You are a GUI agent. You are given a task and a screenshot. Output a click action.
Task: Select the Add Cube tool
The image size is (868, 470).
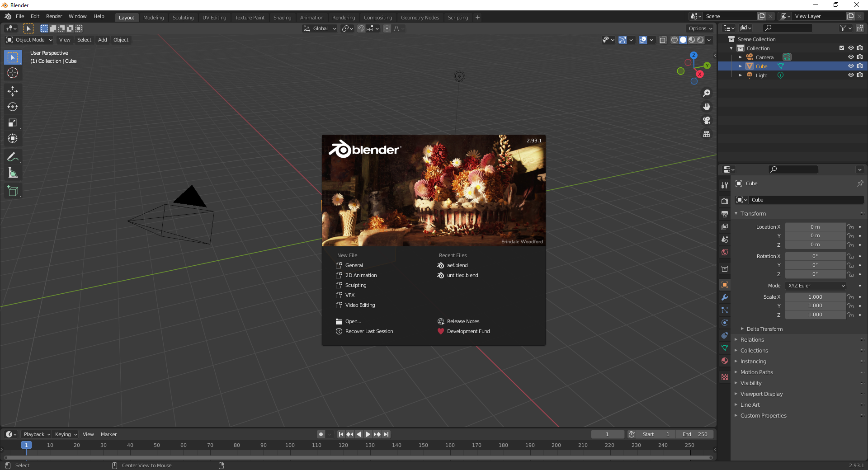coord(13,191)
